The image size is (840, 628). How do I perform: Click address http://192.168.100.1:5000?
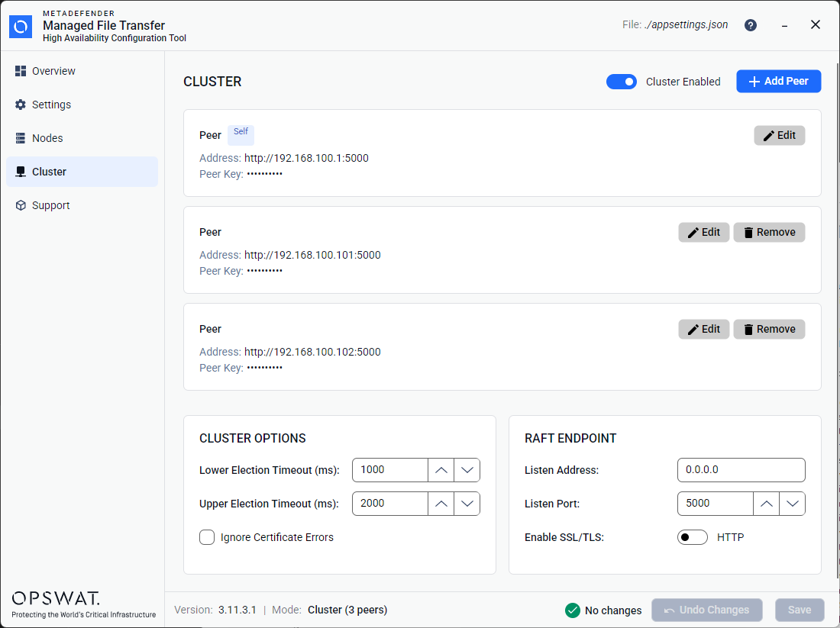(306, 158)
